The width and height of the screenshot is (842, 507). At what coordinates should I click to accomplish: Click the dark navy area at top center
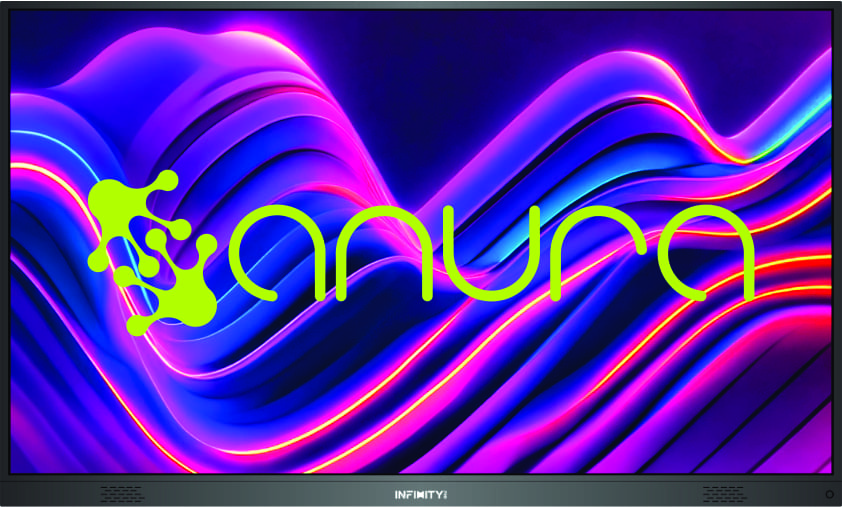[420, 40]
